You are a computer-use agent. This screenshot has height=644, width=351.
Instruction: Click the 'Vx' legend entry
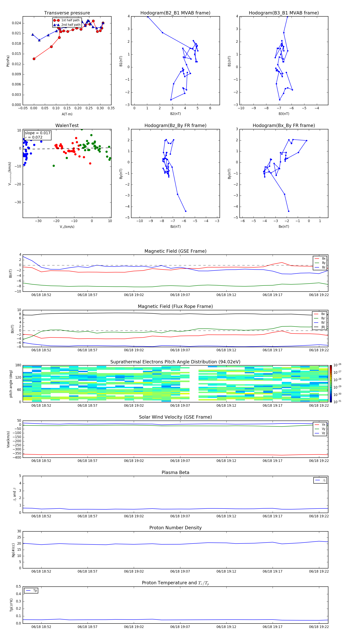(x=320, y=424)
